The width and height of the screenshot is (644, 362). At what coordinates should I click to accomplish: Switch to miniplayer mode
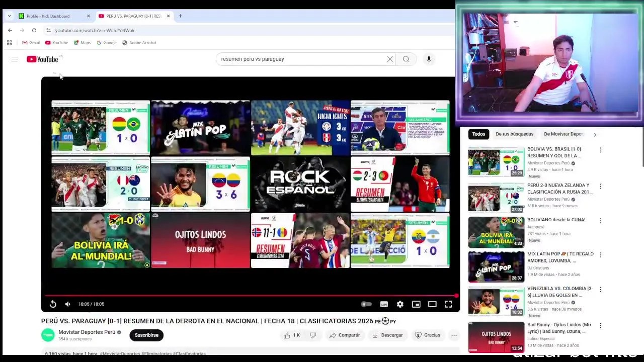(416, 304)
